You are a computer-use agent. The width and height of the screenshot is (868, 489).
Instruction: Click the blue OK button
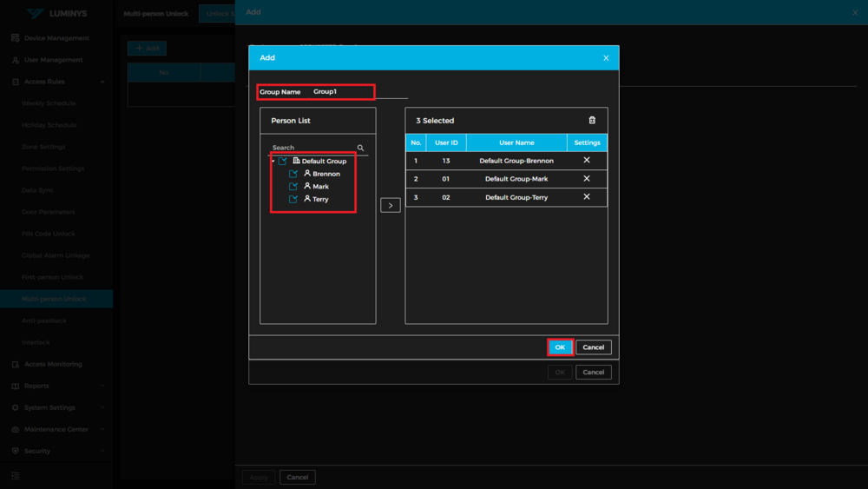(x=560, y=347)
